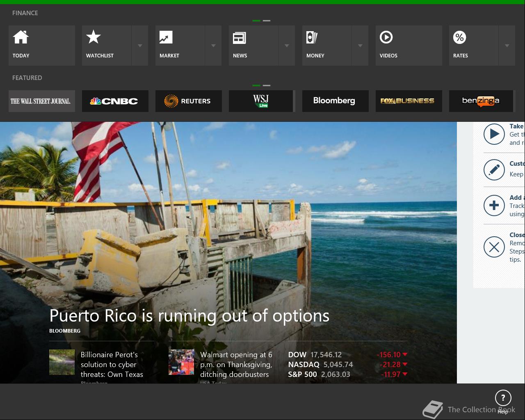The width and height of the screenshot is (525, 420).
Task: Open The Wall Street Journal source
Action: click(42, 101)
